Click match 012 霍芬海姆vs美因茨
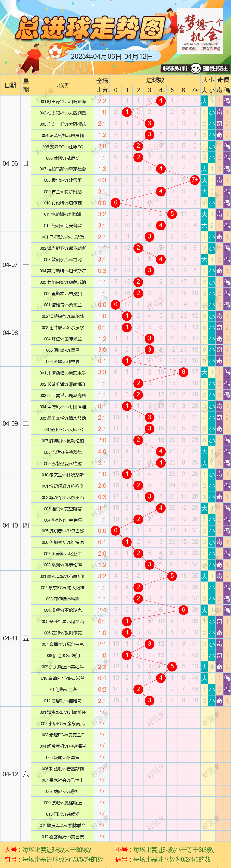Image resolution: width=231 pixels, height=868 pixels. [63, 837]
